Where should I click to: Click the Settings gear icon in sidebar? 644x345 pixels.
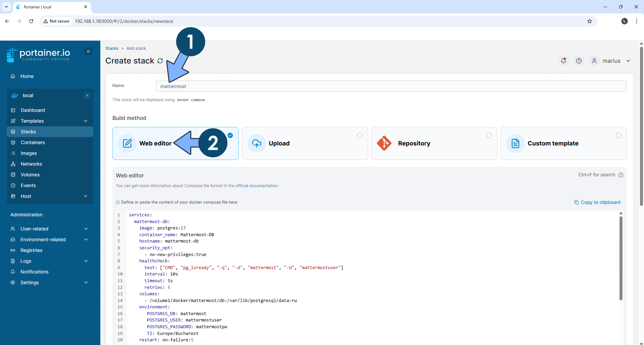point(13,283)
